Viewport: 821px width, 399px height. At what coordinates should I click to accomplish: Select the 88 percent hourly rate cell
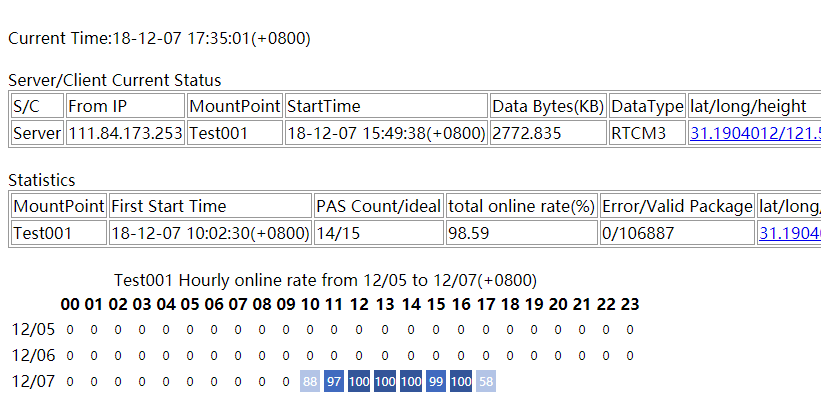click(x=310, y=381)
